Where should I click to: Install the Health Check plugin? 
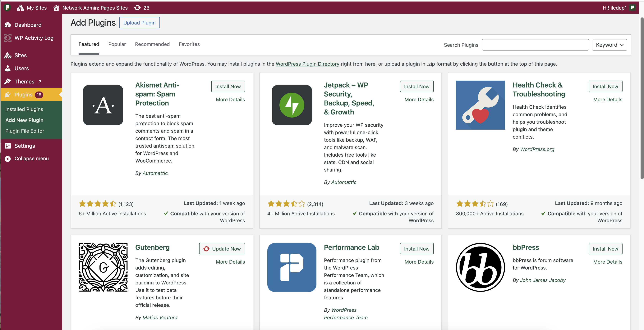click(x=605, y=86)
